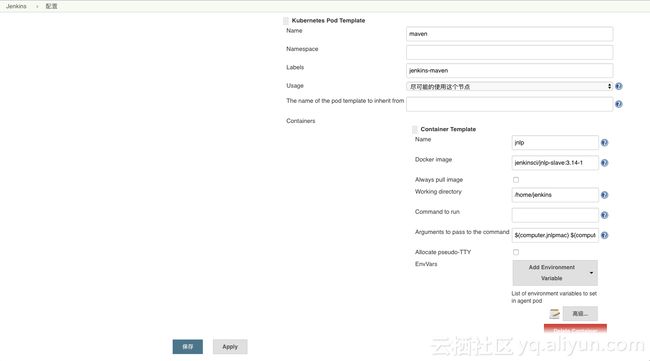Open help for Docker image field

pos(604,163)
